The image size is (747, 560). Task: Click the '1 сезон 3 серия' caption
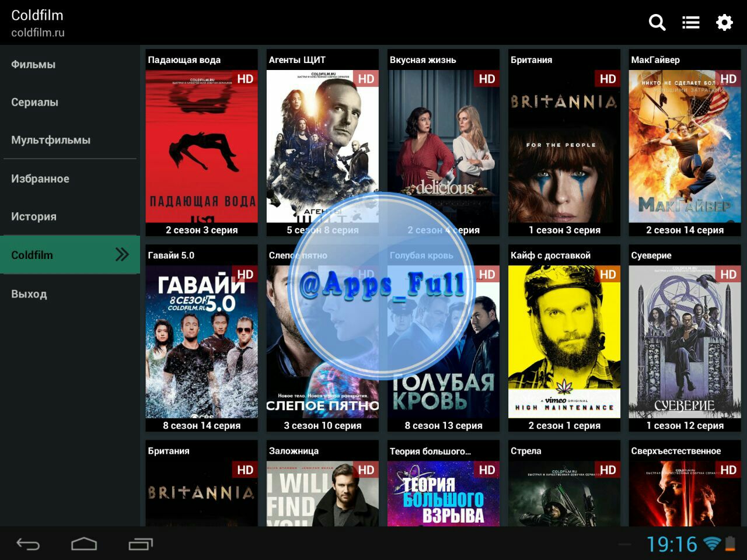(564, 230)
